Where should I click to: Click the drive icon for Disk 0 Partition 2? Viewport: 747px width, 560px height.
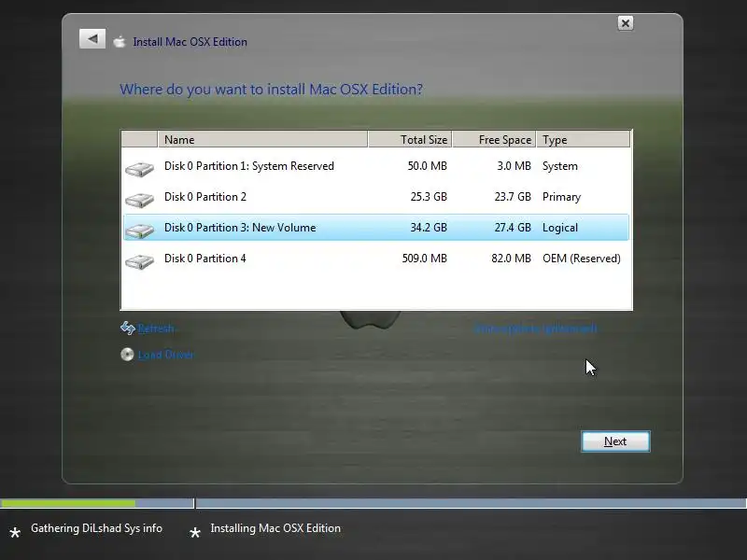pyautogui.click(x=139, y=200)
